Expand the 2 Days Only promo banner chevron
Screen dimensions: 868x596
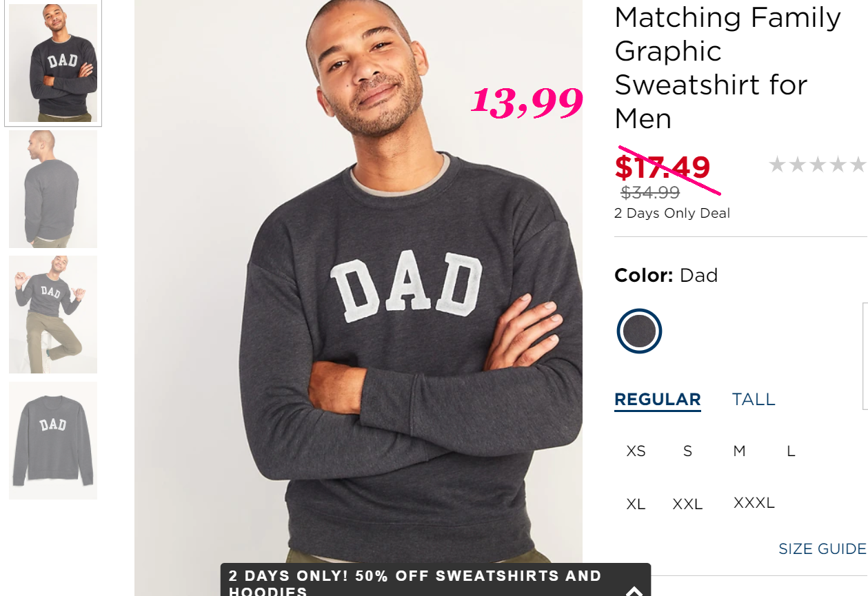(634, 590)
